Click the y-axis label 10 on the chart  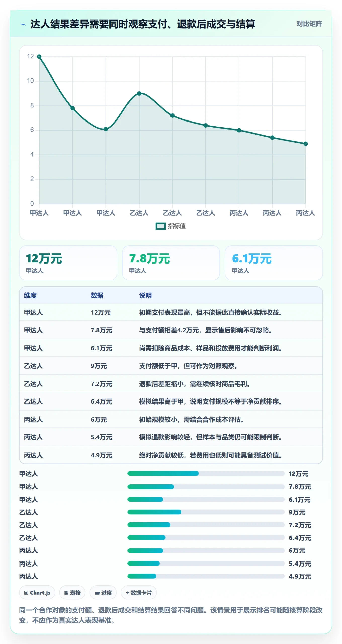[x=30, y=81]
